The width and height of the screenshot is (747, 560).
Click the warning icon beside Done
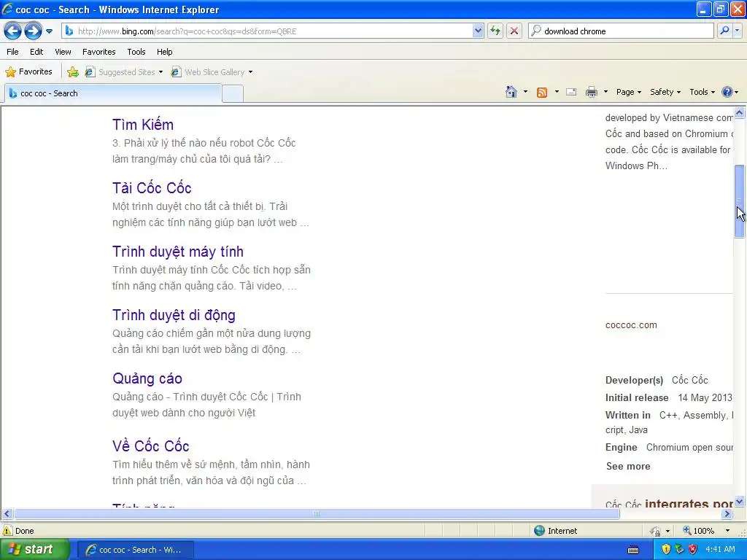tap(7, 531)
